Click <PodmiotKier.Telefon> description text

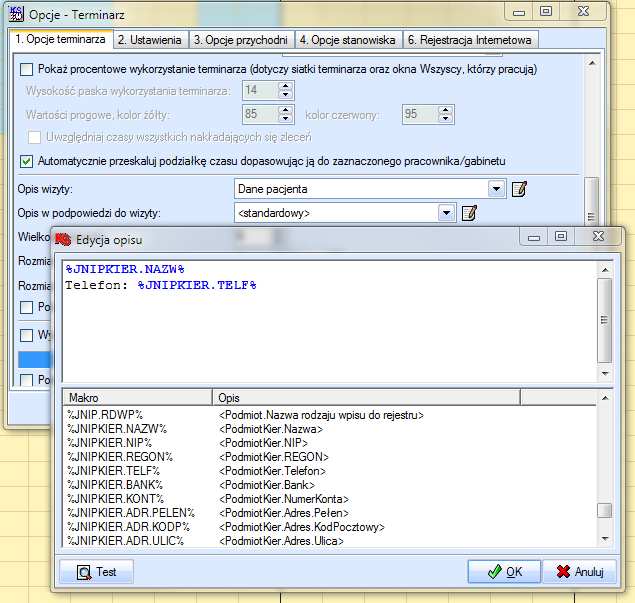point(272,471)
